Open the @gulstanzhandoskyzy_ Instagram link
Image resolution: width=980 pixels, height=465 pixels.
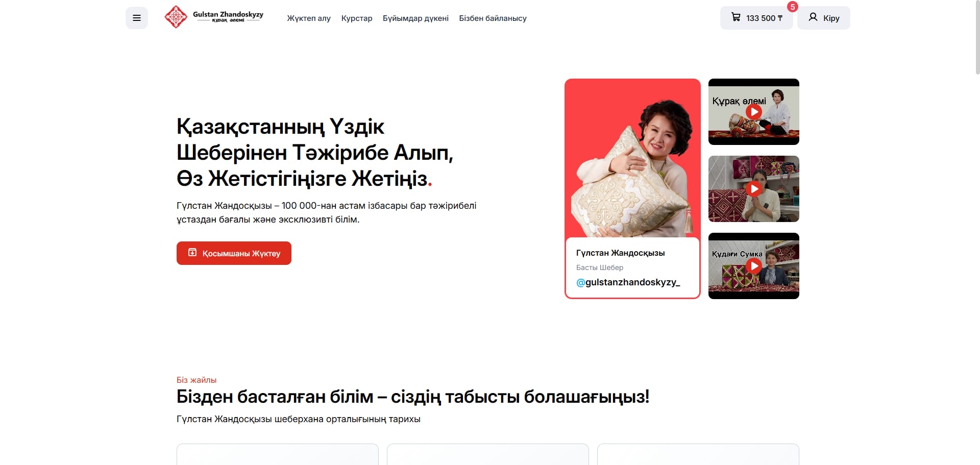click(x=628, y=282)
